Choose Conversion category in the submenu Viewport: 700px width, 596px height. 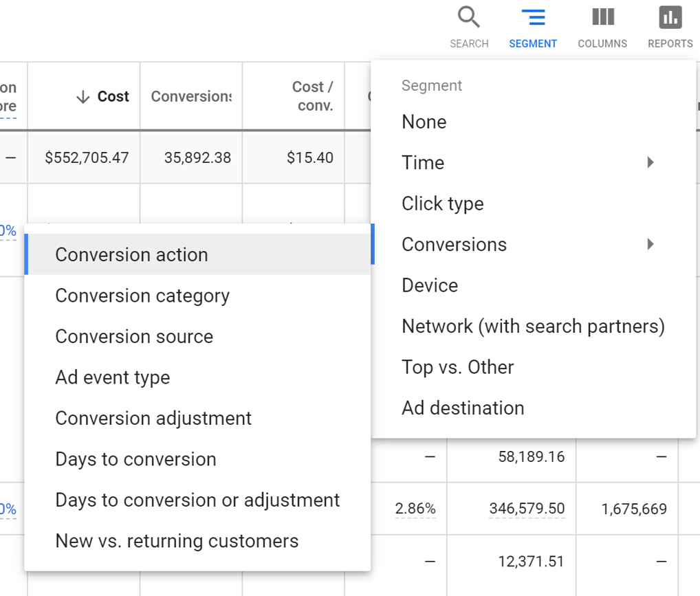[142, 296]
